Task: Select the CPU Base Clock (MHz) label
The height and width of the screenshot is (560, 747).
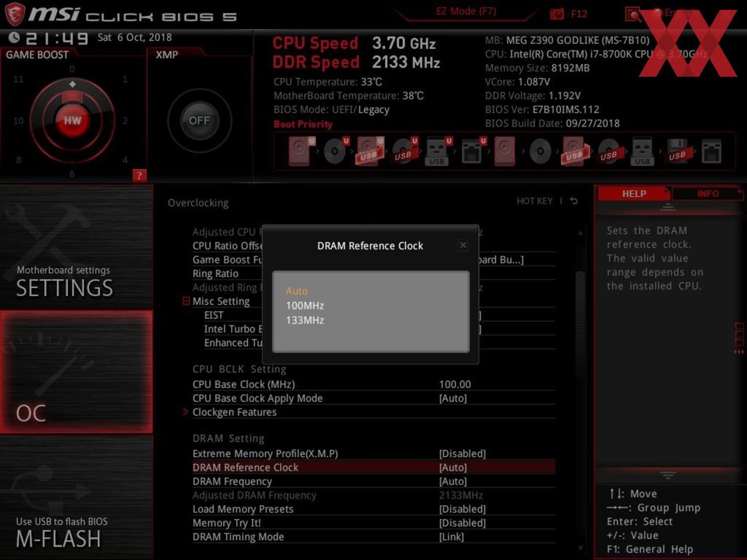Action: click(x=243, y=384)
